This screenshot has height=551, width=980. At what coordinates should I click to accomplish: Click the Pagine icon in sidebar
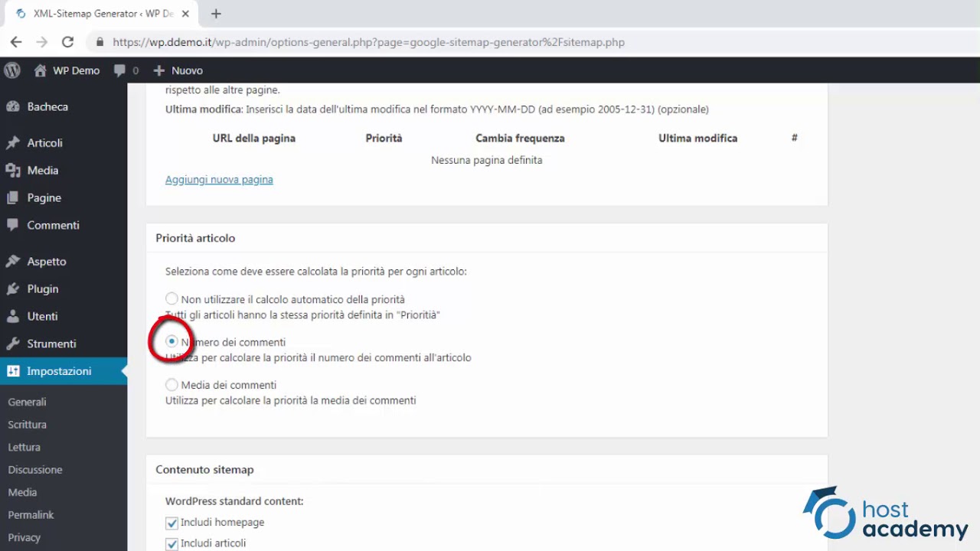(12, 198)
